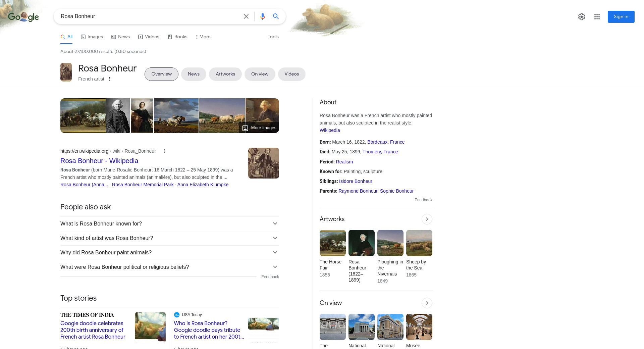Viewport: 644px width, 349px height.
Task: Clear the search box text
Action: (x=246, y=16)
